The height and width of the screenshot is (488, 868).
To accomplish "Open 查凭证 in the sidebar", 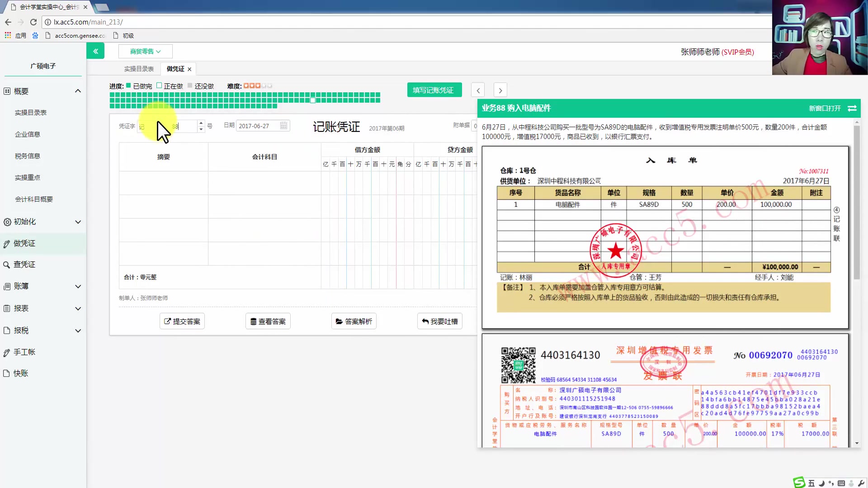I will [x=24, y=264].
